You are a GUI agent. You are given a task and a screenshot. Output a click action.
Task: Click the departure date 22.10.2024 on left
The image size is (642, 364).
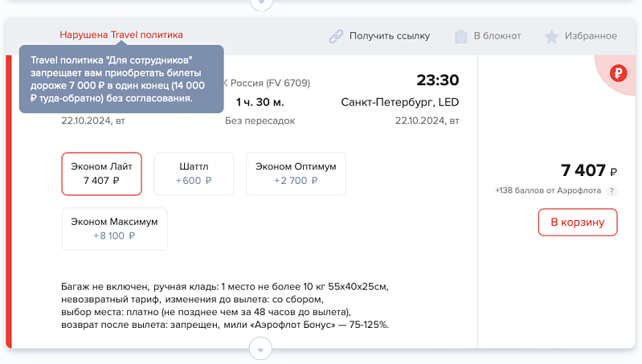tap(93, 121)
